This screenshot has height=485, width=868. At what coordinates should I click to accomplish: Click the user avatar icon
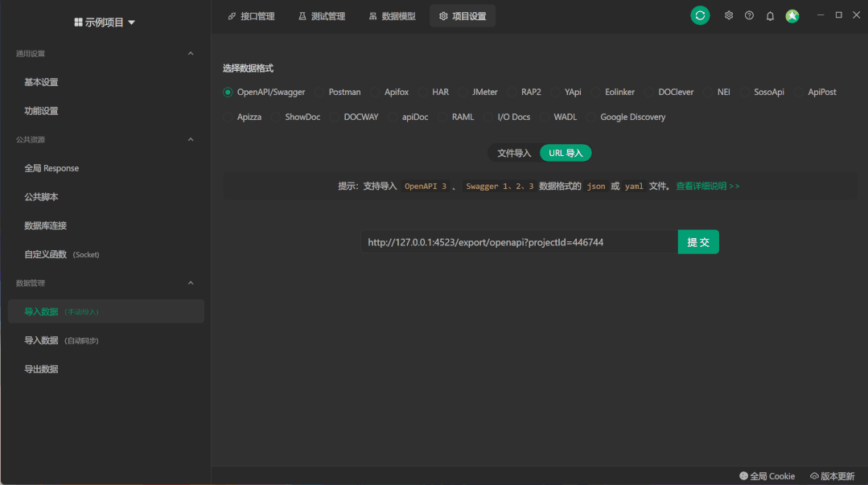pyautogui.click(x=792, y=14)
